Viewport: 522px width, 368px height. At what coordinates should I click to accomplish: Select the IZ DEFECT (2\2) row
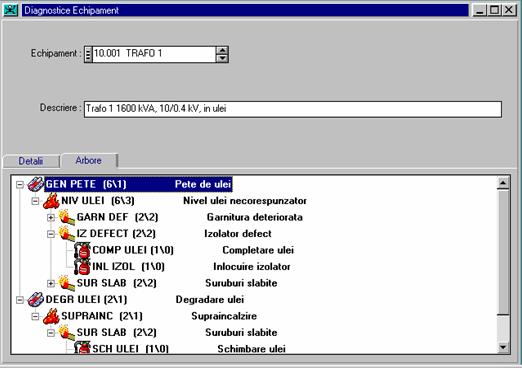[174, 233]
